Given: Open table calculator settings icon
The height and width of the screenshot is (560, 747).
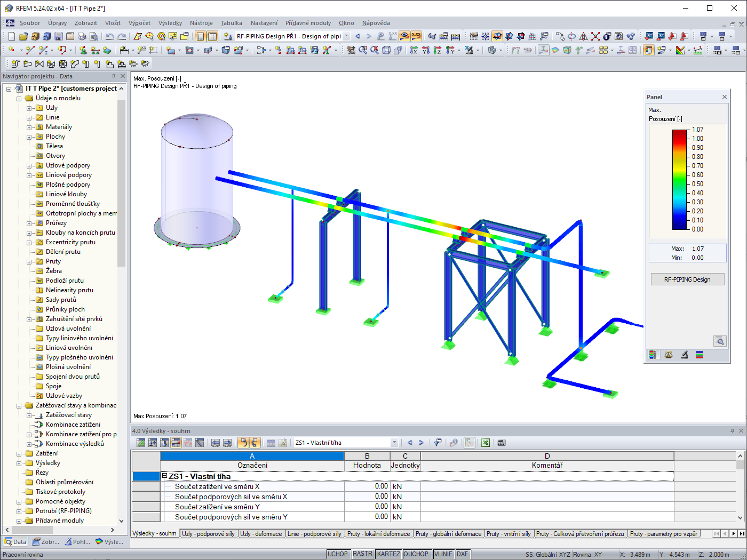Looking at the screenshot, I should 502,443.
